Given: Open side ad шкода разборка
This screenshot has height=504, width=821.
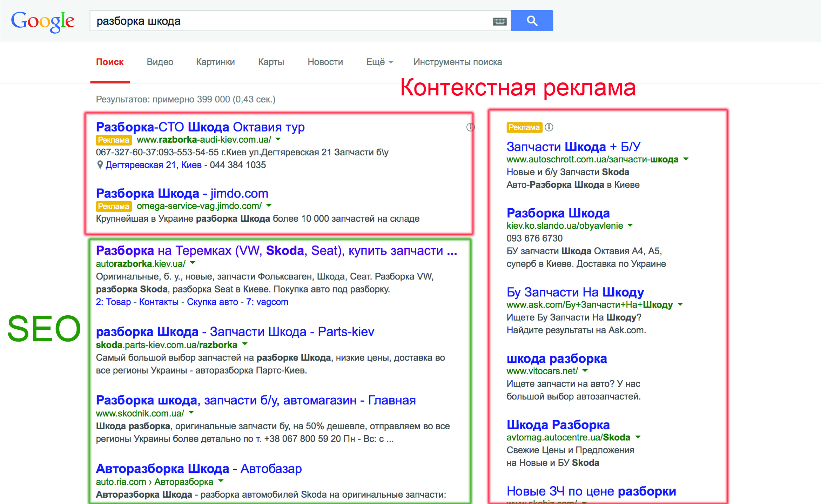Looking at the screenshot, I should click(557, 358).
